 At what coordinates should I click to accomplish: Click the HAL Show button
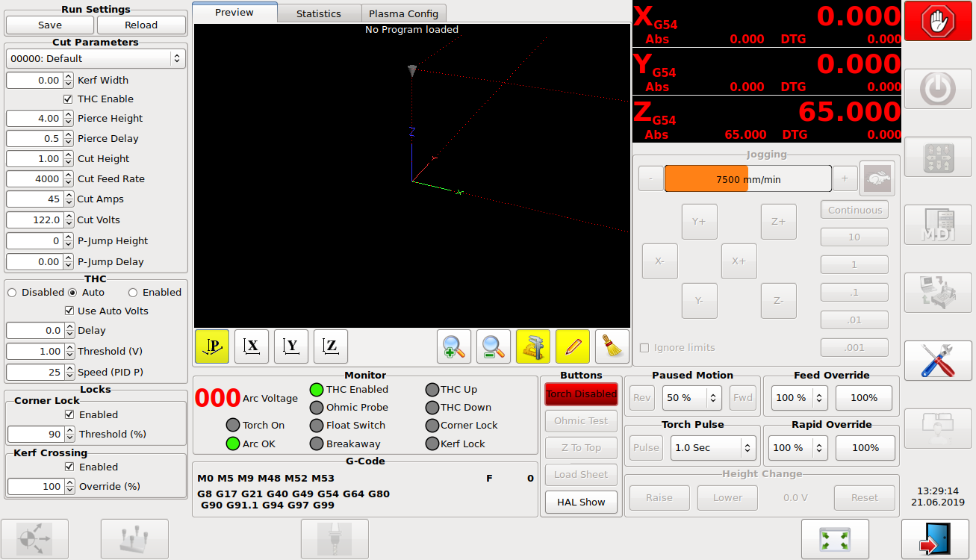tap(582, 502)
